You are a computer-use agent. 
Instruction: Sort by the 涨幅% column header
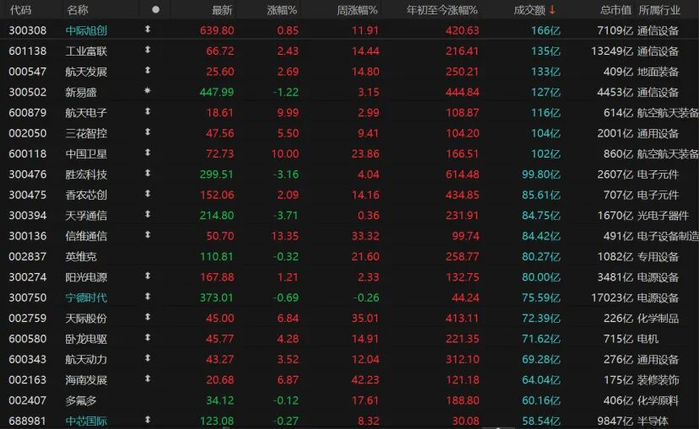click(x=282, y=10)
